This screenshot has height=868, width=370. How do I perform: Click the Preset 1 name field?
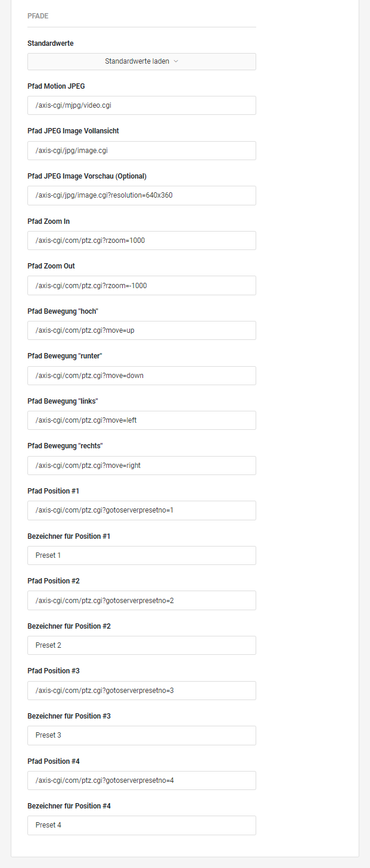142,555
